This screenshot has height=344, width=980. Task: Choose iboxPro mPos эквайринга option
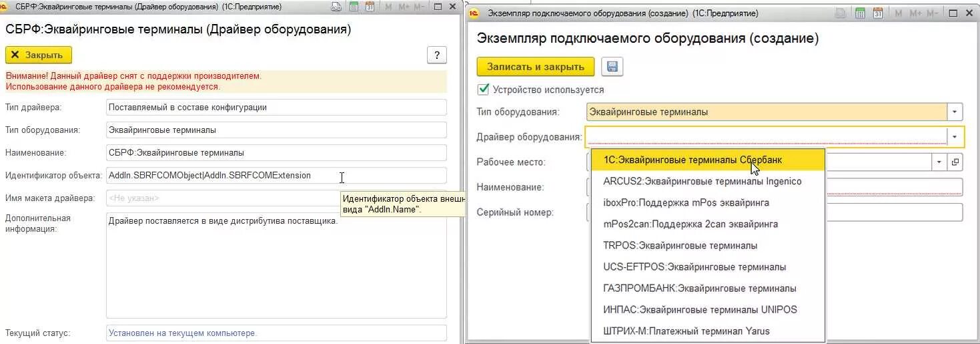click(x=708, y=202)
